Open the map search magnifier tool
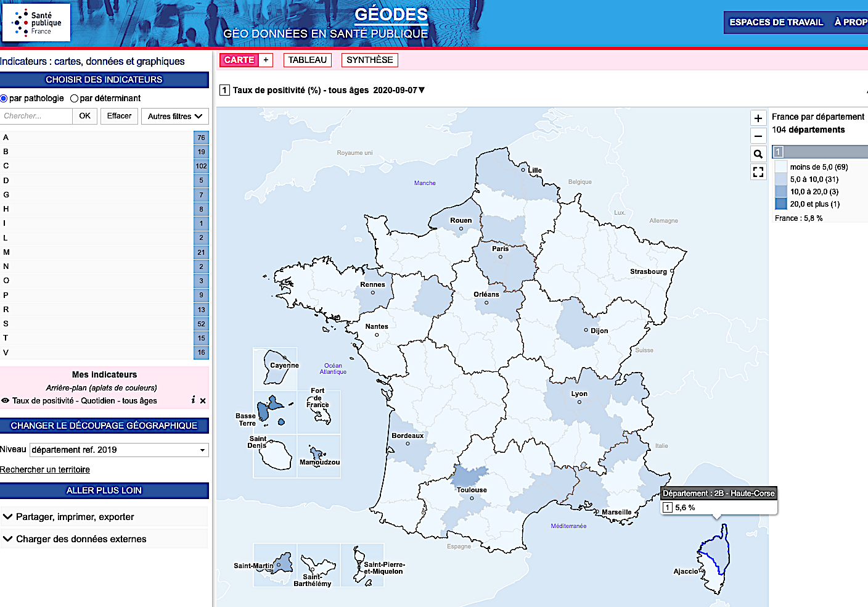Screen dimensions: 868x607 click(x=758, y=154)
